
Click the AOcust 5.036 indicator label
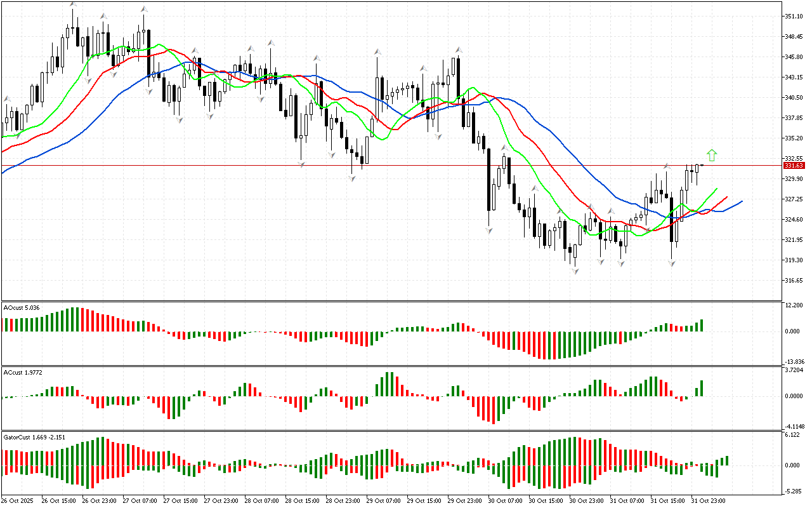pos(22,307)
